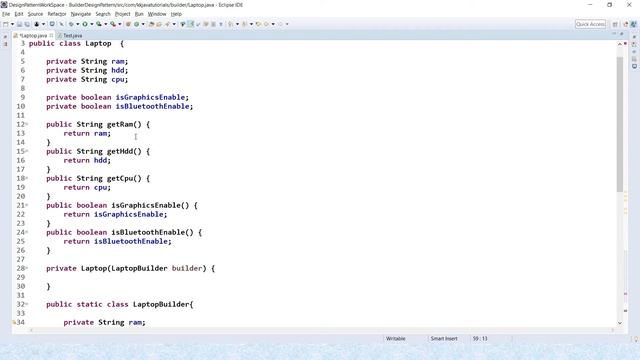Switch to the Java perspective icon

pos(633,24)
